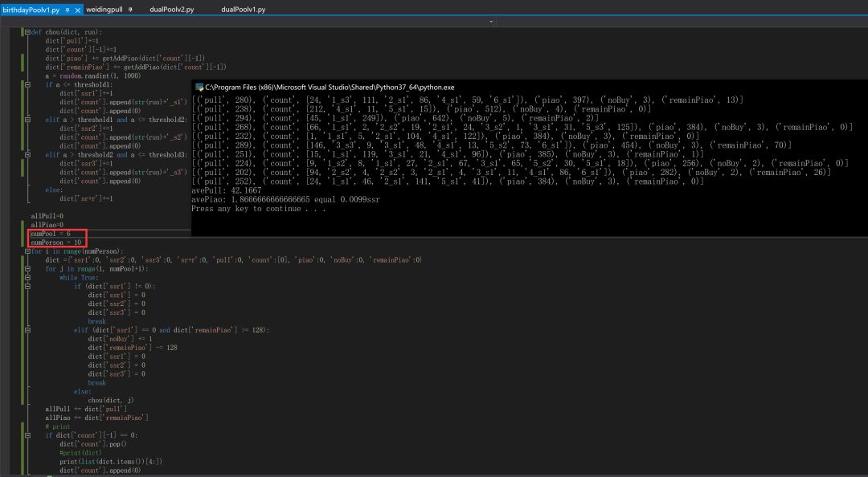Click the Python console title bar
Viewport: 868px width, 477px height.
(482, 87)
